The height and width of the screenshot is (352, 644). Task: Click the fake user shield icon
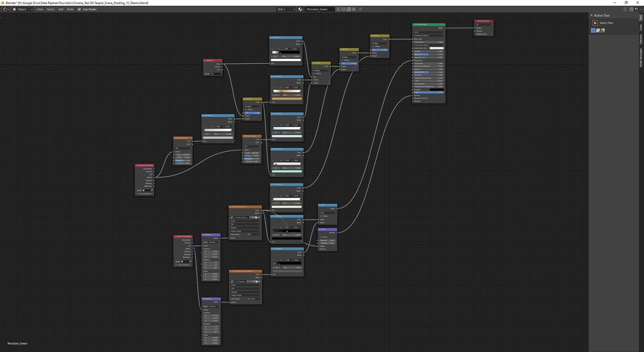pyautogui.click(x=343, y=9)
